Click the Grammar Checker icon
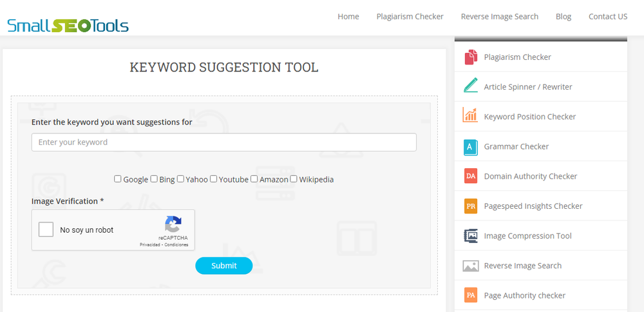 tap(471, 146)
